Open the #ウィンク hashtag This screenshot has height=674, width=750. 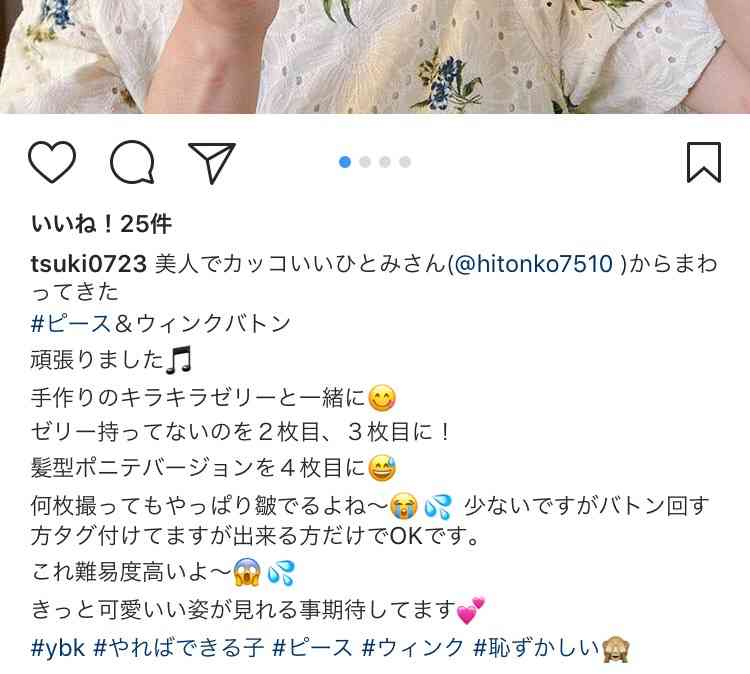click(413, 649)
